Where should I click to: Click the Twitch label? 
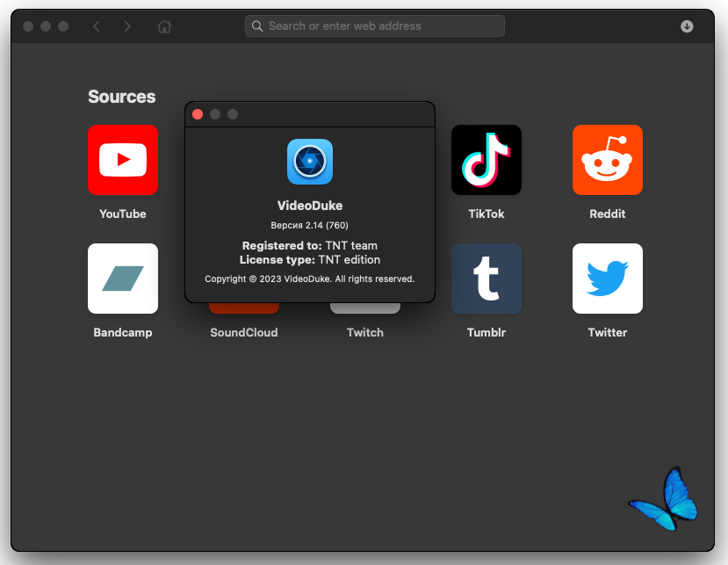365,333
